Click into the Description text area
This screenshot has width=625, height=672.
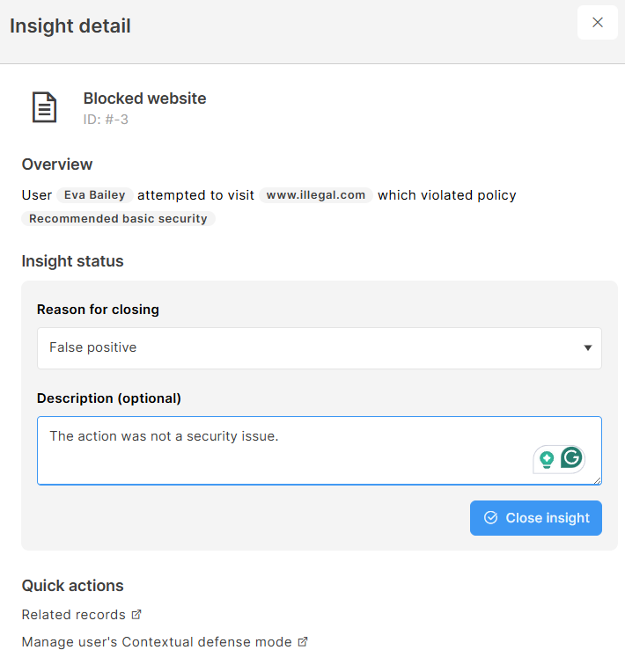click(x=320, y=450)
